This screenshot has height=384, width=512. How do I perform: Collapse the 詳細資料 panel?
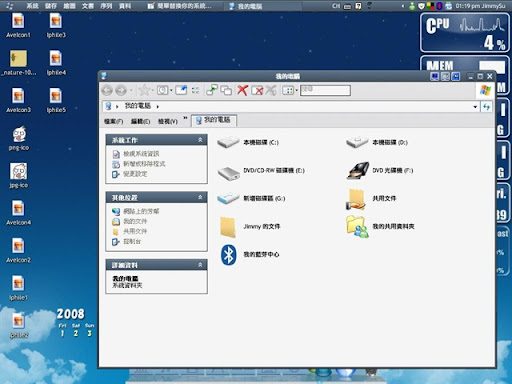tap(200, 265)
